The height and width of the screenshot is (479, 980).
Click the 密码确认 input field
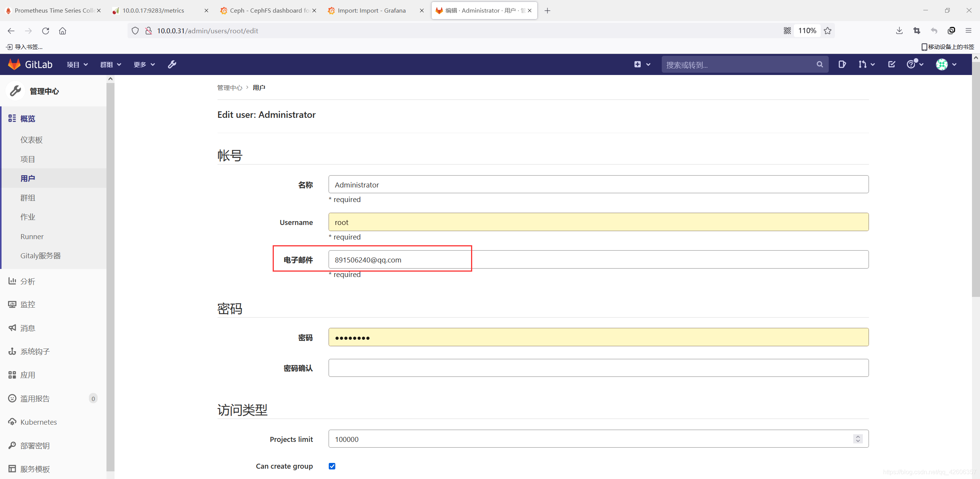point(598,368)
